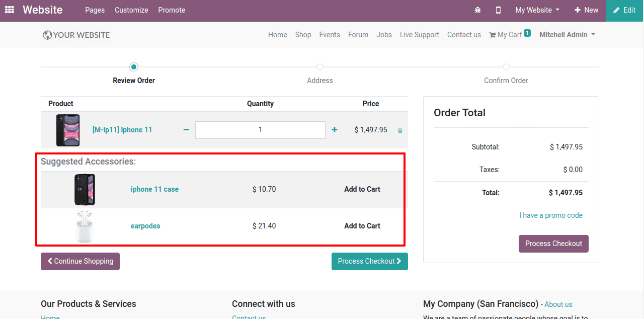
Task: Decrease quantity with minus icon
Action: click(x=186, y=130)
